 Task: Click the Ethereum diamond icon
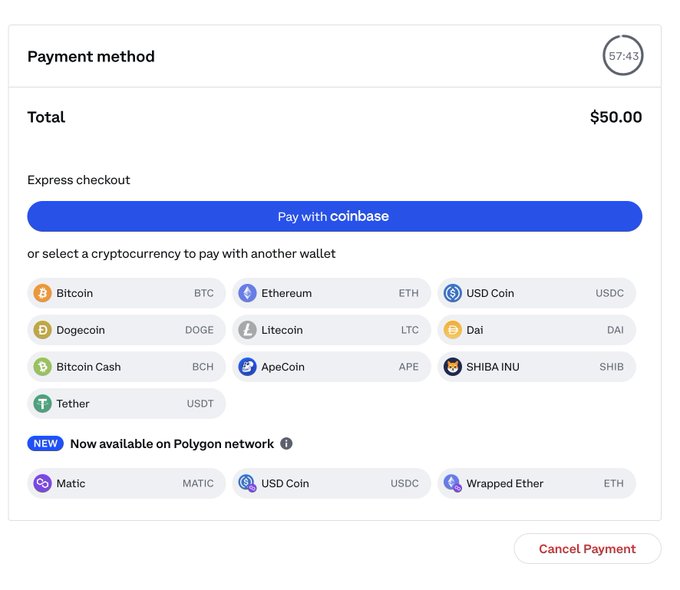point(247,293)
